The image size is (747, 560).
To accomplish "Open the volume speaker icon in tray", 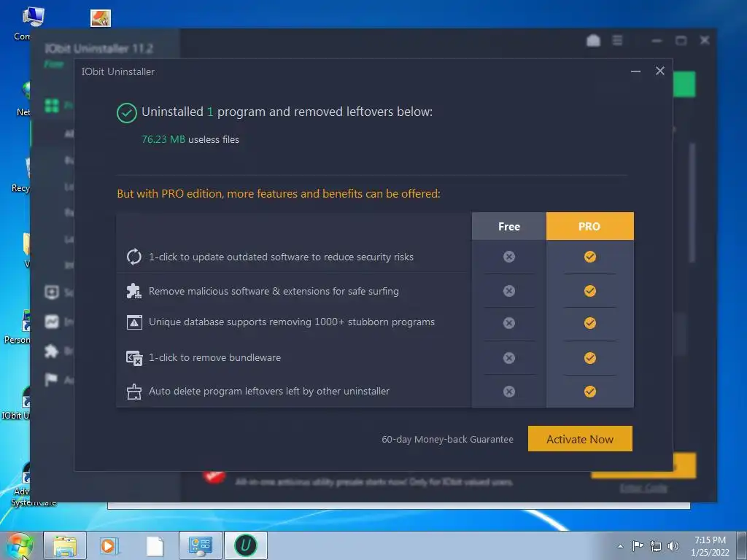I will coord(673,546).
